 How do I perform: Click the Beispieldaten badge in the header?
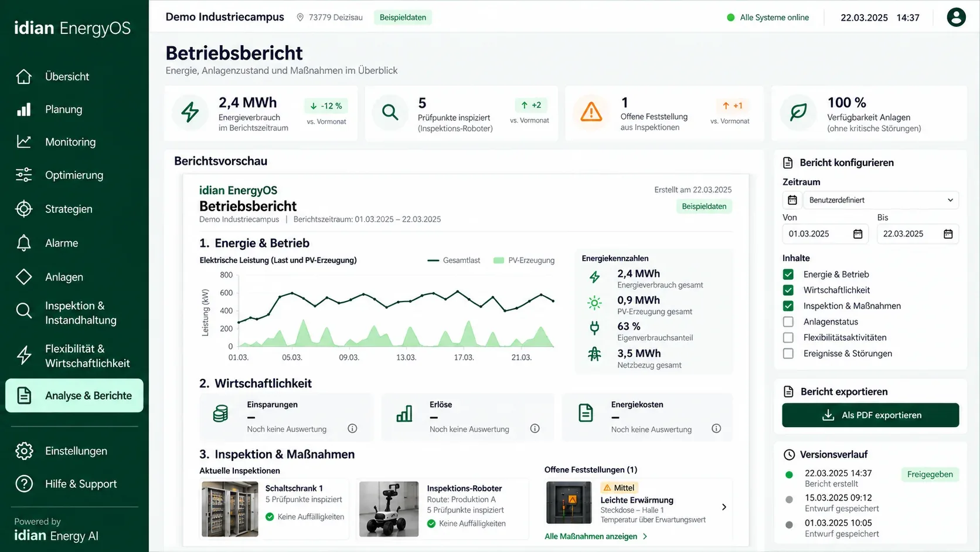tap(403, 18)
